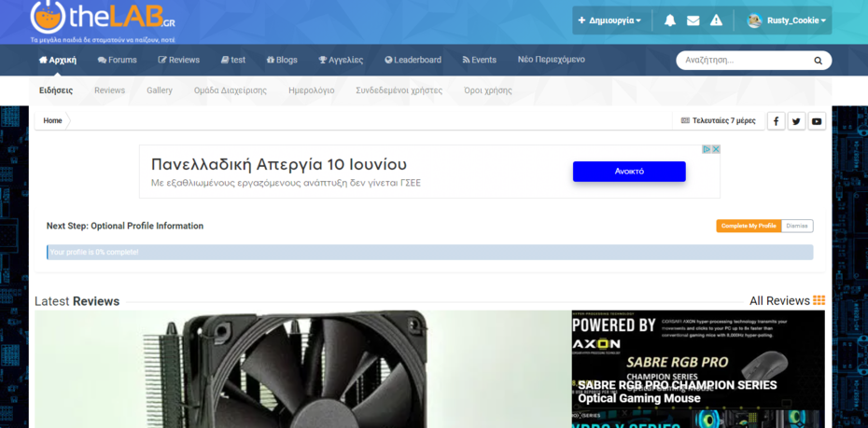Click Next Step: Optional Profile Information text

point(124,226)
